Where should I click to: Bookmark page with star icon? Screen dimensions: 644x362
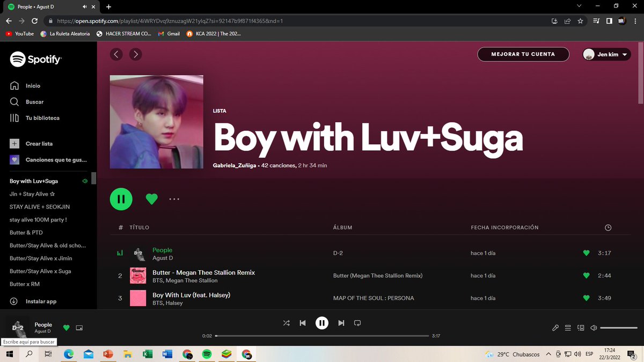pyautogui.click(x=580, y=21)
